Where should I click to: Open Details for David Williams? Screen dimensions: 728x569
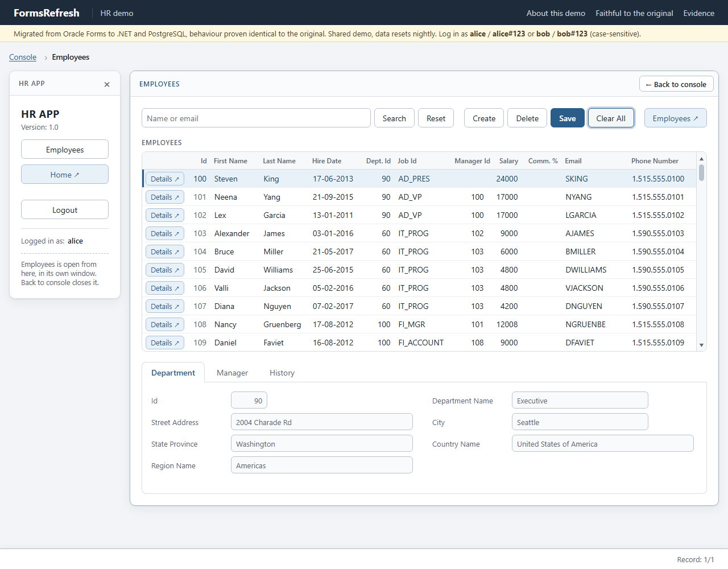tap(165, 270)
